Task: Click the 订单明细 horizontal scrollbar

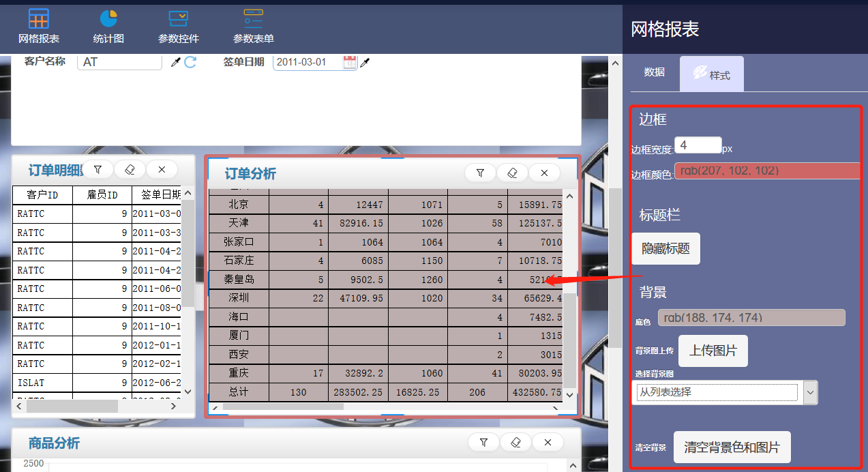Action: (72, 406)
